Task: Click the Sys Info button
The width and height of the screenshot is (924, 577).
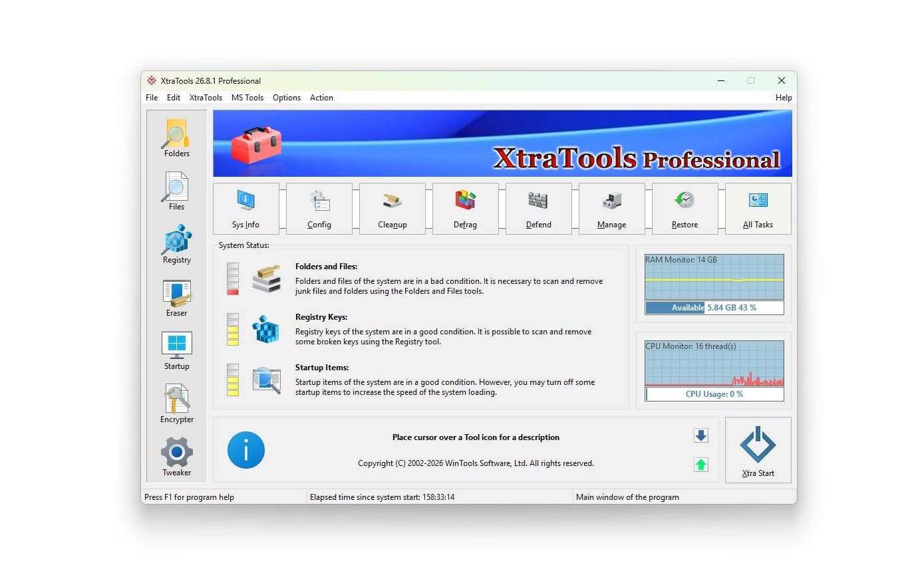Action: [246, 209]
